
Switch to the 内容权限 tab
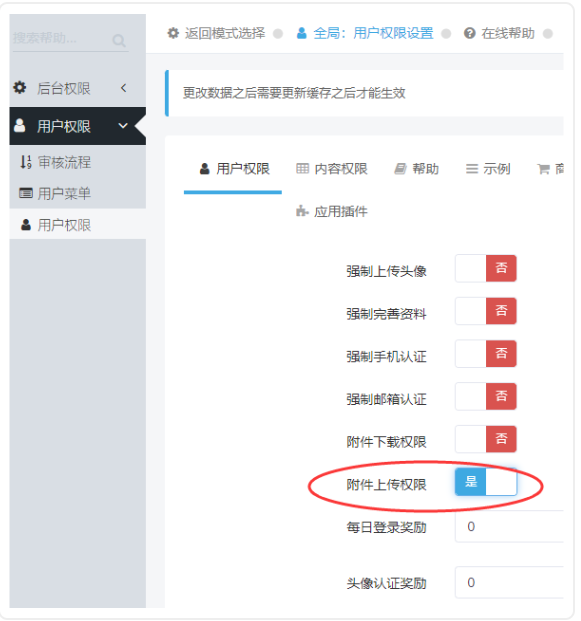(332, 169)
